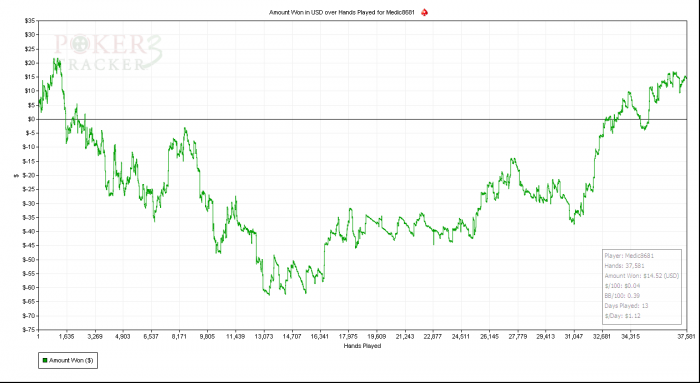Click the '$-40' y-axis label
This screenshot has width=700, height=383.
[x=29, y=232]
